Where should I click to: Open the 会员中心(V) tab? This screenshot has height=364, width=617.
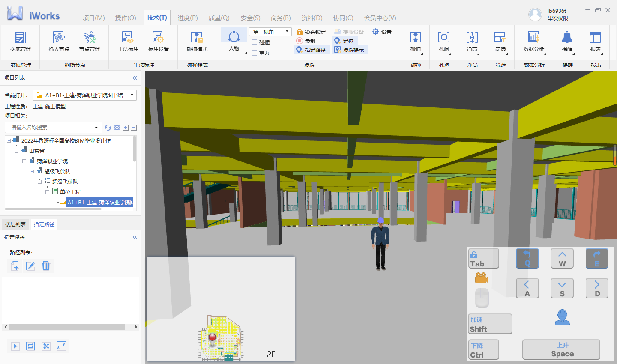pos(380,18)
